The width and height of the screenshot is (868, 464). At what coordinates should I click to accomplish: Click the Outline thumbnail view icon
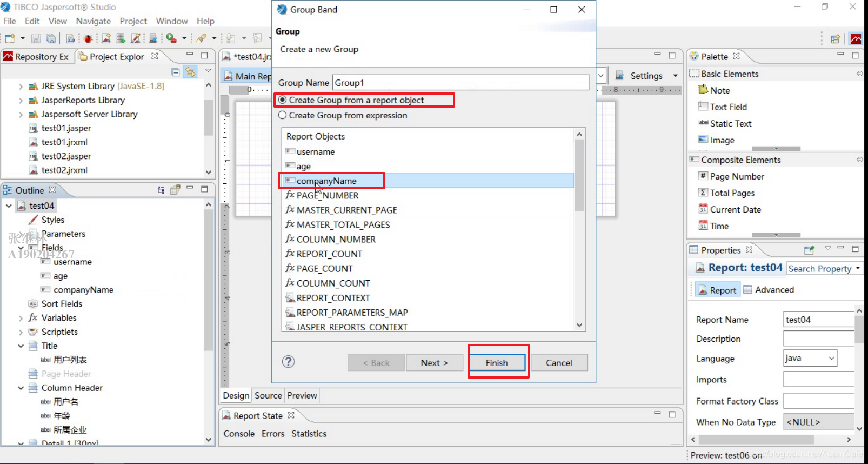(x=175, y=190)
